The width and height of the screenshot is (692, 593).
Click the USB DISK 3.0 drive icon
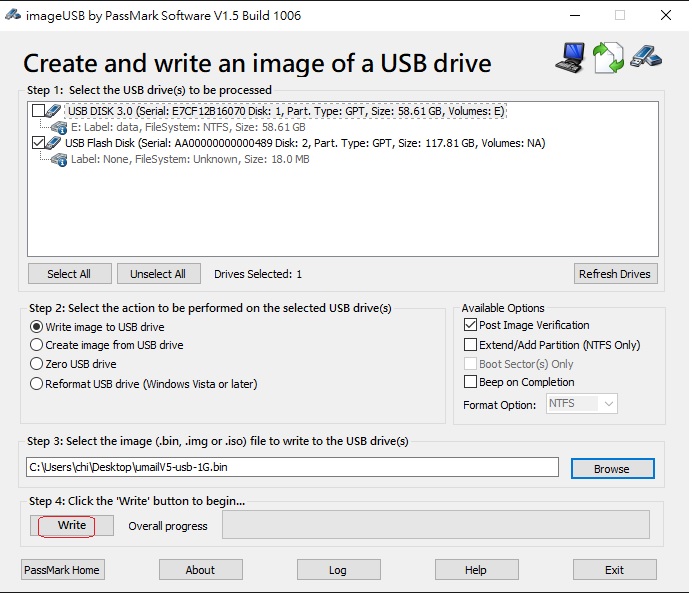point(54,111)
